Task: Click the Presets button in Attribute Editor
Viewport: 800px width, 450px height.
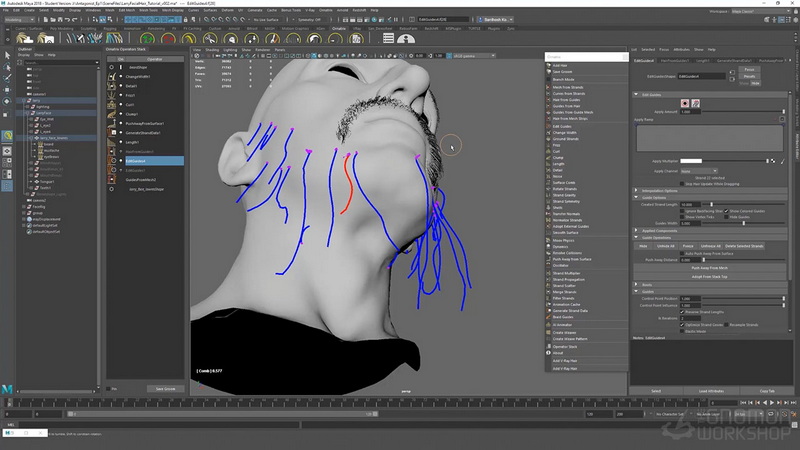Action: tap(749, 76)
